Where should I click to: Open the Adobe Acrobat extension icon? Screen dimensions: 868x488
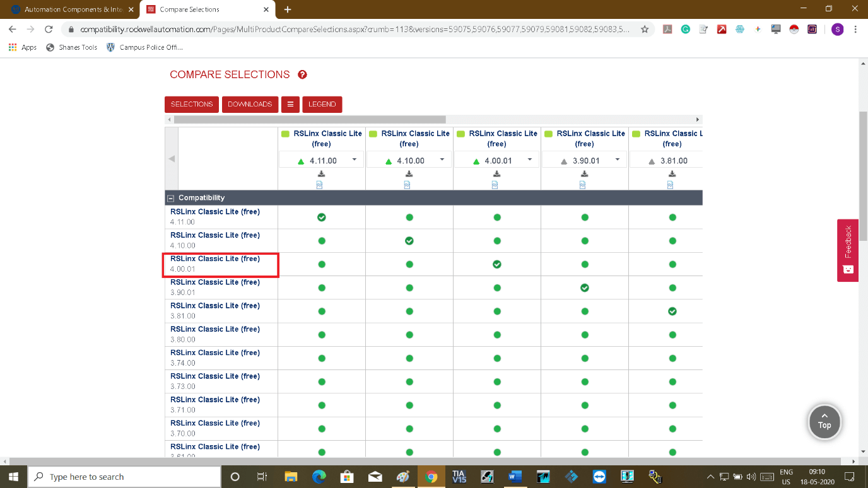(667, 29)
